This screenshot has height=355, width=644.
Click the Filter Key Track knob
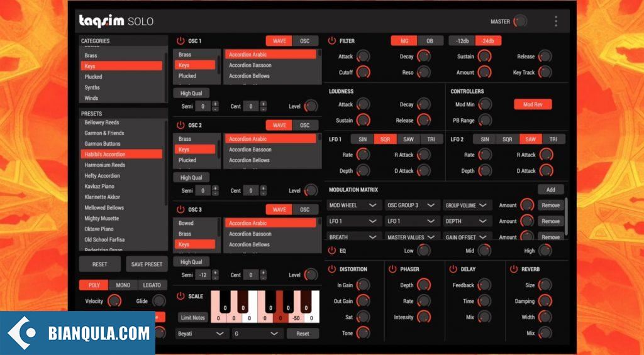coord(545,72)
